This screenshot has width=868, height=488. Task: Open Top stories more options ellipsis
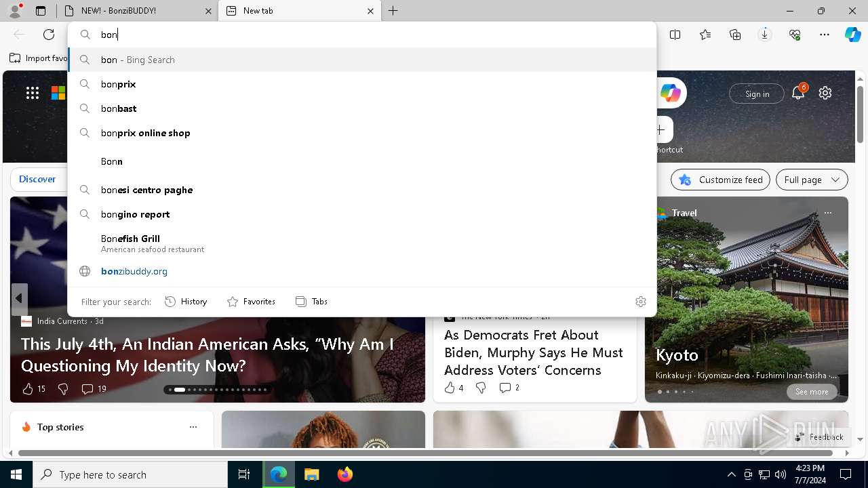click(x=193, y=427)
